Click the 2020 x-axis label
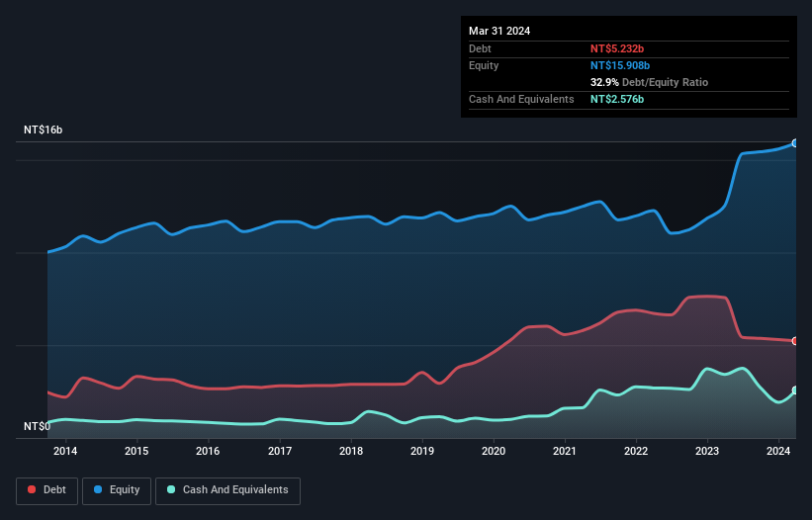 point(494,451)
